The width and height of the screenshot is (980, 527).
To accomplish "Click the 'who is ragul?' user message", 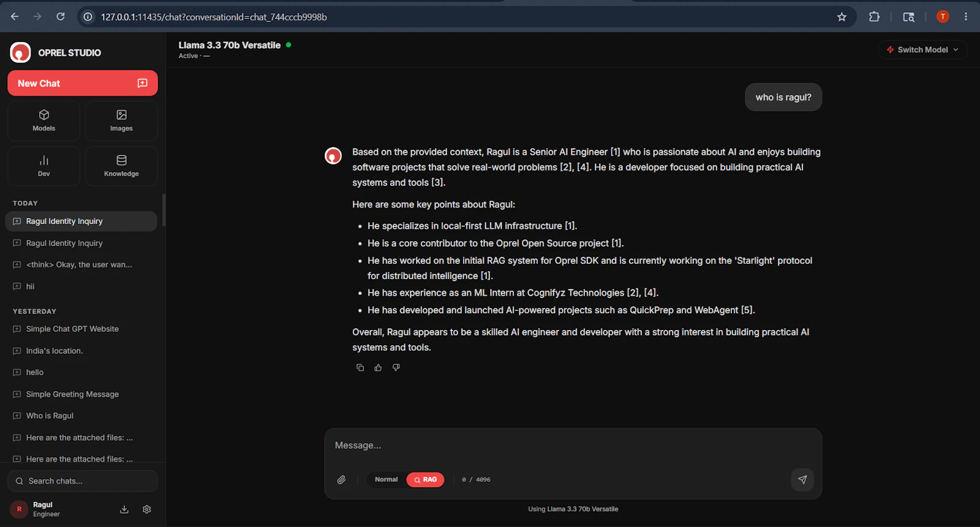I will pos(783,97).
